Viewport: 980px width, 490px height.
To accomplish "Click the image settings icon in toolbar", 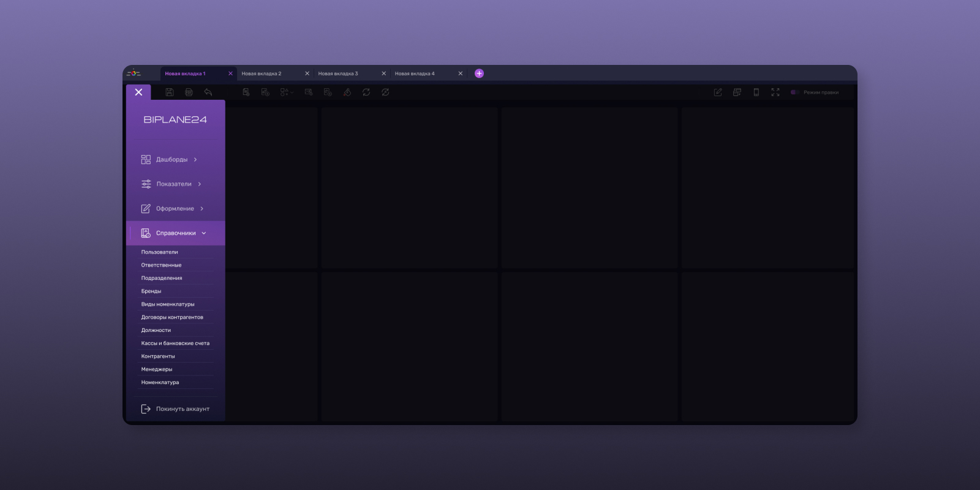I will (309, 92).
